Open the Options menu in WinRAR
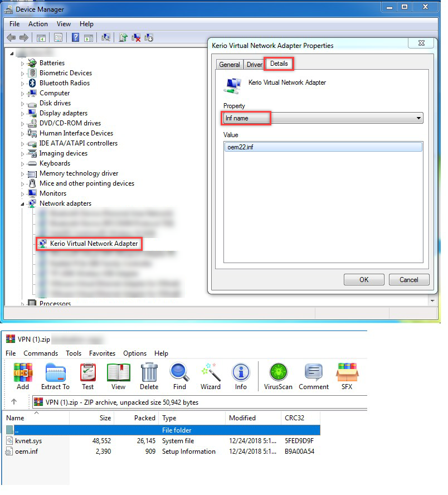 tap(135, 353)
